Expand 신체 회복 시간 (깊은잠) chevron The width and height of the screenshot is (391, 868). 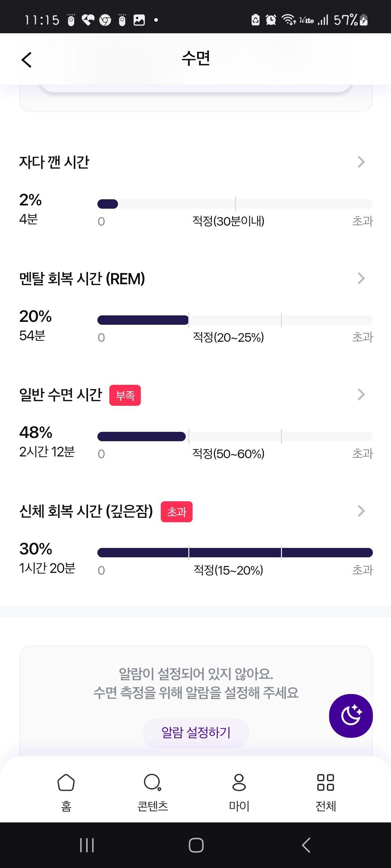pos(361,511)
